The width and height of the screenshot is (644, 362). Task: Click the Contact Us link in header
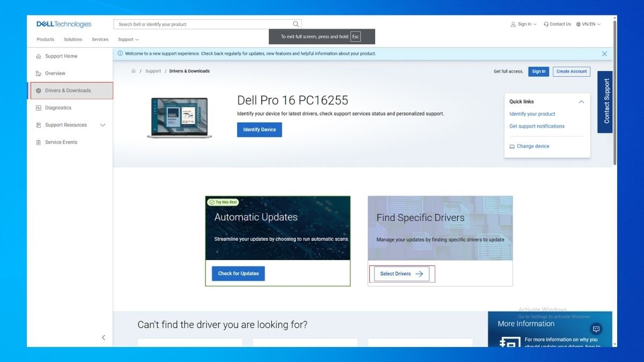(x=560, y=24)
